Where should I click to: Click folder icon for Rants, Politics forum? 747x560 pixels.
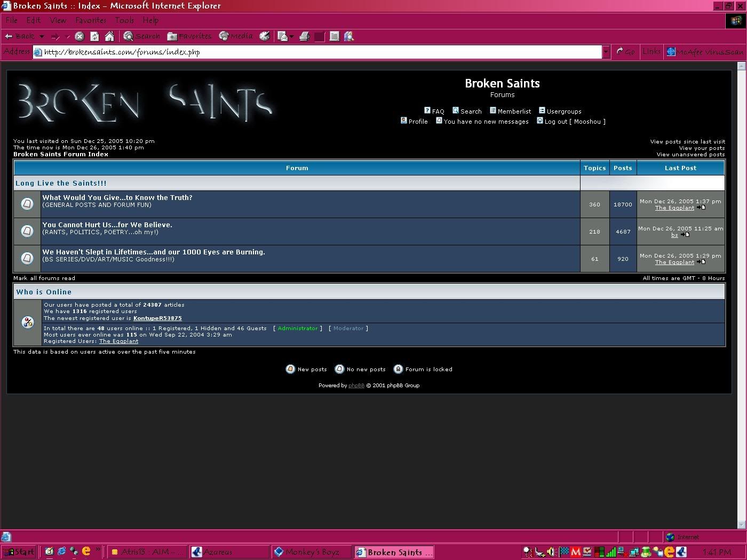(27, 231)
